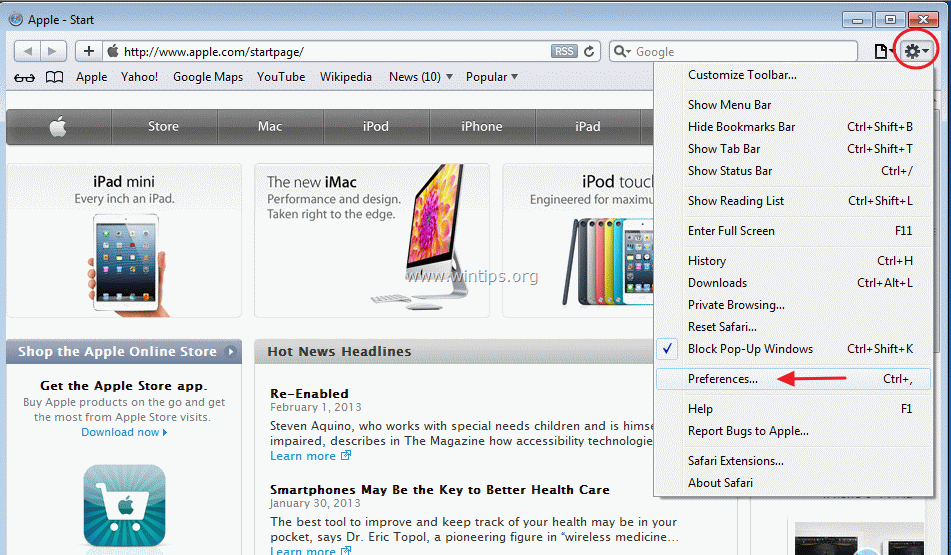Open Safari Extensions...
Image resolution: width=951 pixels, height=555 pixels.
(793, 461)
